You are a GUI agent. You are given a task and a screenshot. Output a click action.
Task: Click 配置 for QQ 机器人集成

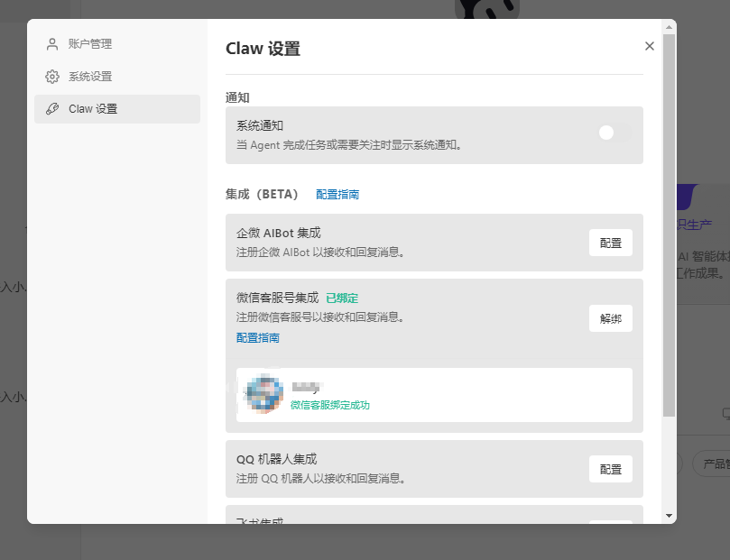(610, 469)
